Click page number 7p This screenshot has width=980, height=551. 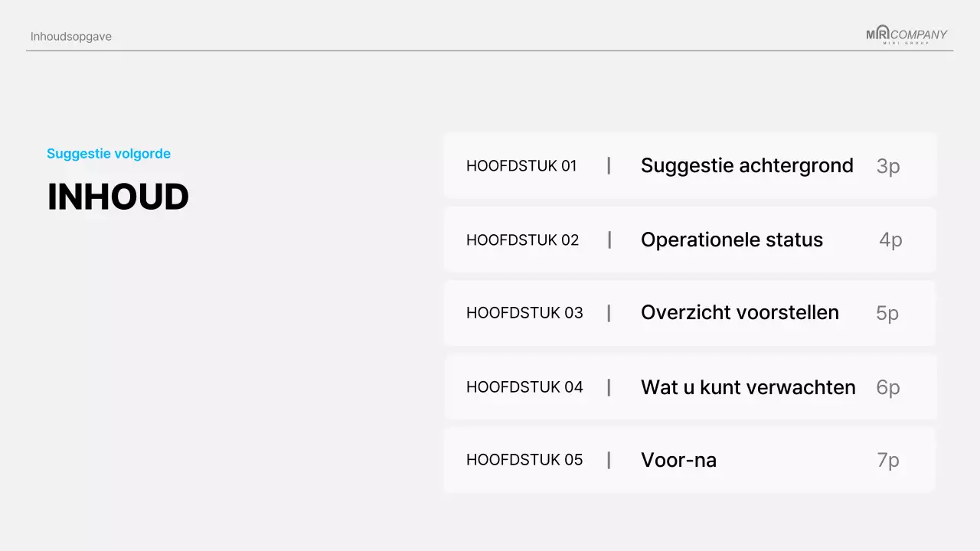[888, 460]
